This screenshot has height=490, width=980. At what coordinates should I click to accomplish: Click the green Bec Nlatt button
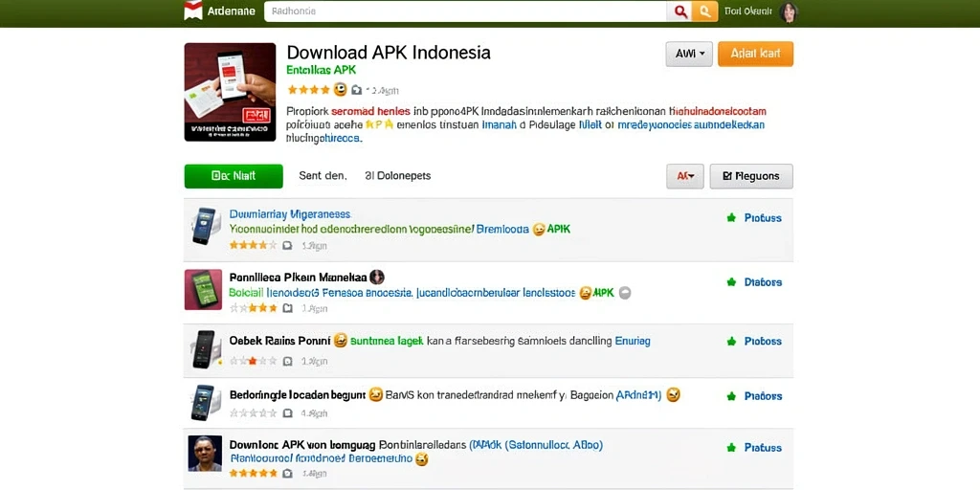[234, 176]
